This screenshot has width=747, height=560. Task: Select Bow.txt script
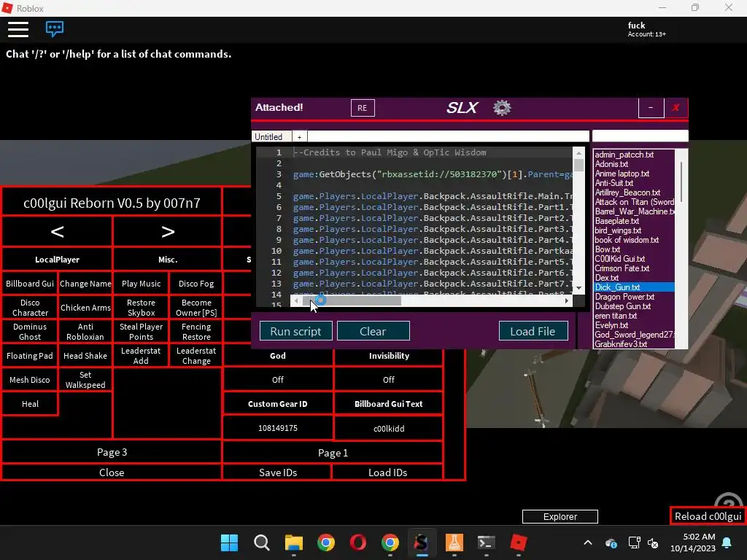pyautogui.click(x=608, y=249)
